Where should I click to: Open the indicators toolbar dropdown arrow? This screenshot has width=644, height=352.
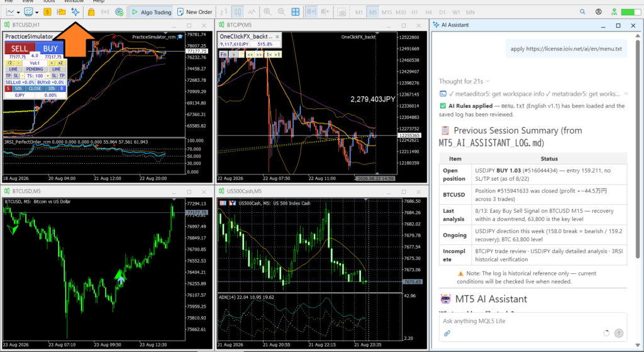(36, 13)
